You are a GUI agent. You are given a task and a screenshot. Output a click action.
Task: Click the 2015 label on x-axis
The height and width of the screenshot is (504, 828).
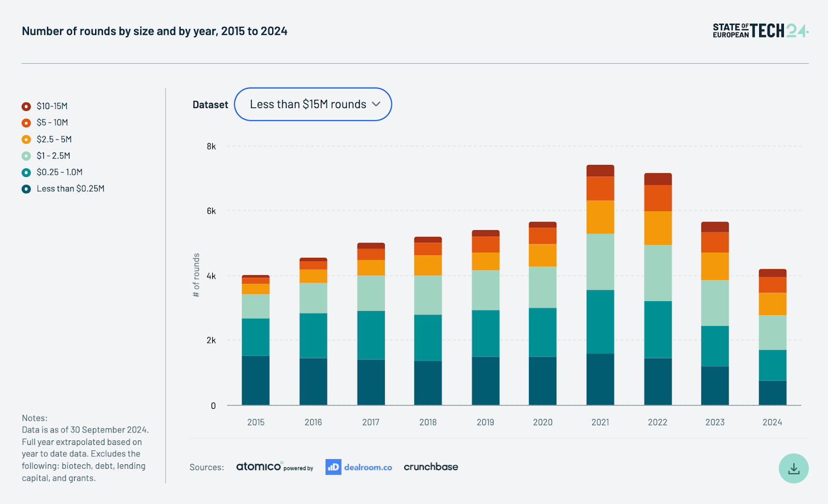tap(256, 422)
